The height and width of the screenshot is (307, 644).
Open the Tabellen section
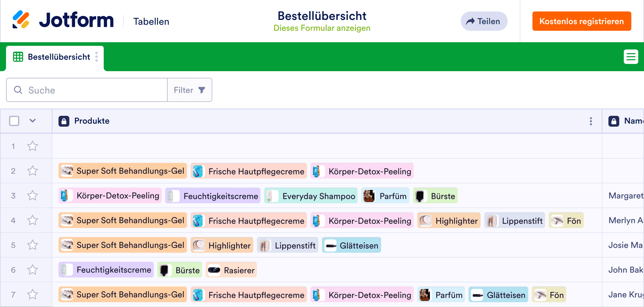pos(151,21)
